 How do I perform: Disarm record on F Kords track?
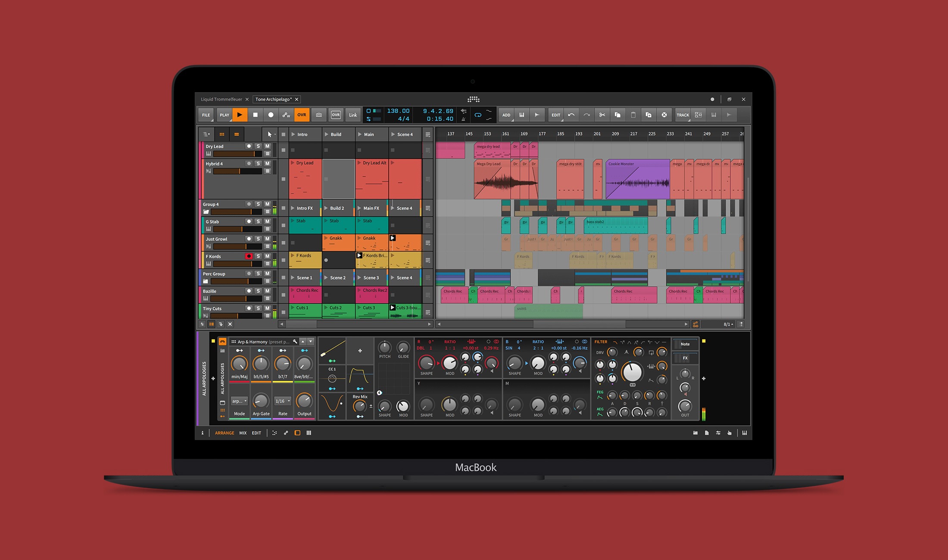point(249,256)
